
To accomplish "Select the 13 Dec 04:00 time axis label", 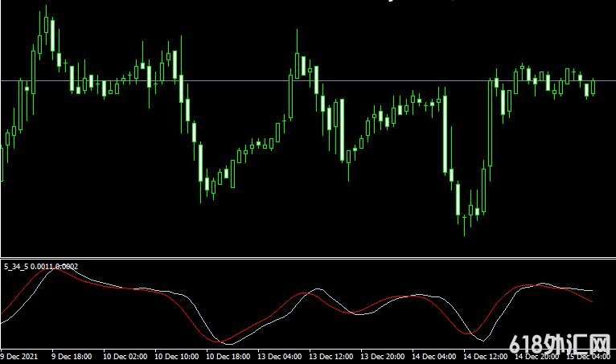I will pos(279,357).
